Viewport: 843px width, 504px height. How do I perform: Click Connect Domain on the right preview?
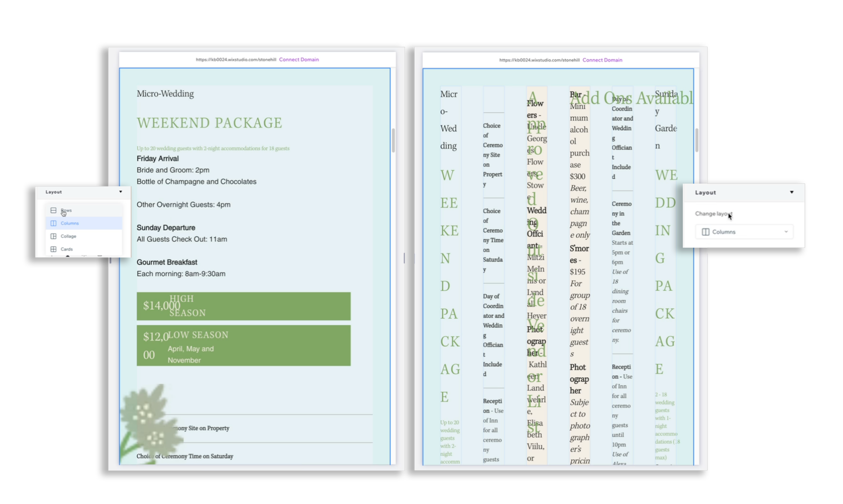tap(602, 60)
